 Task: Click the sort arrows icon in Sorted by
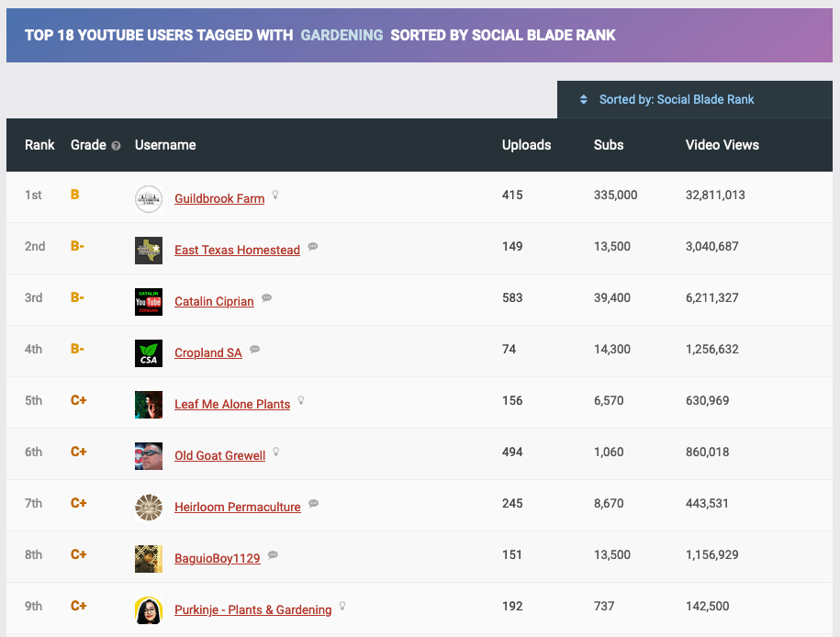click(583, 100)
